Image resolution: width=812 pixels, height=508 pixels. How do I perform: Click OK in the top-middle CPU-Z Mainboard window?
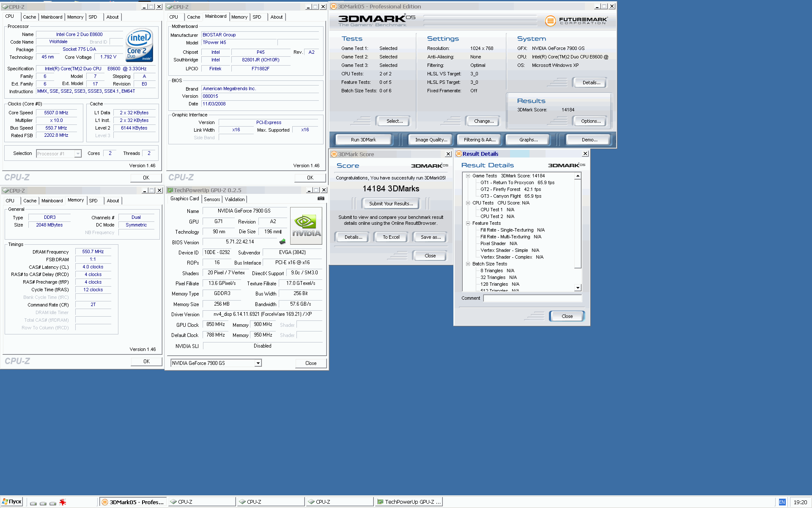(310, 178)
